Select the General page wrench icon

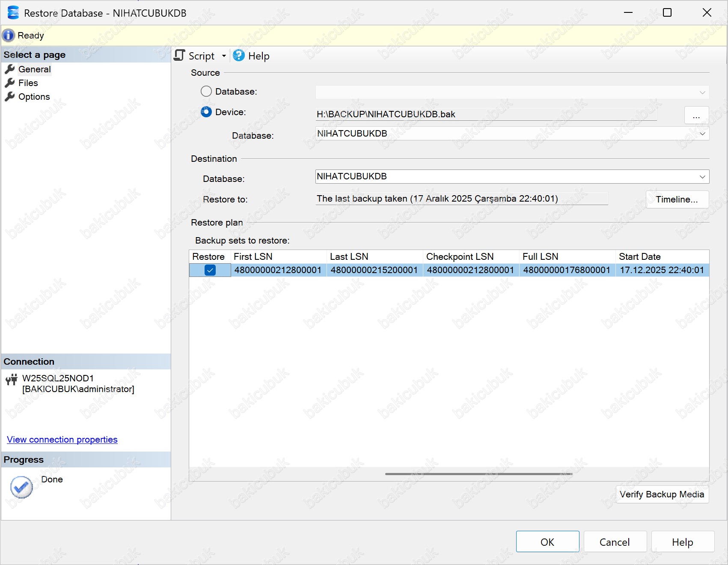pyautogui.click(x=10, y=69)
